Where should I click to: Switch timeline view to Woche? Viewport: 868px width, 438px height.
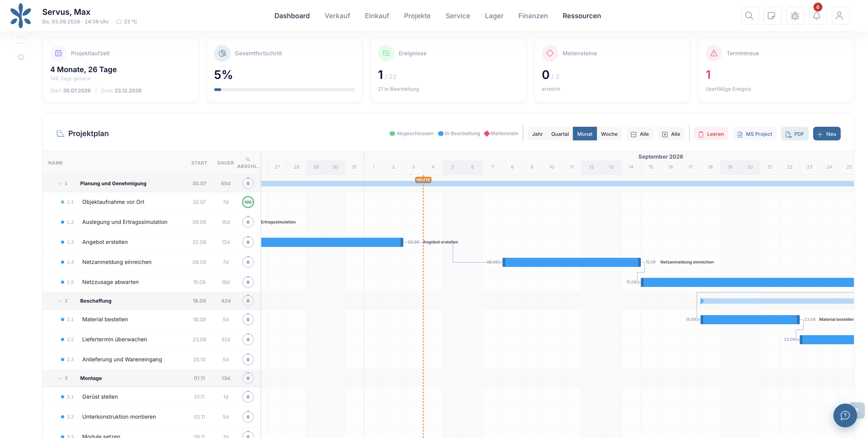click(609, 134)
